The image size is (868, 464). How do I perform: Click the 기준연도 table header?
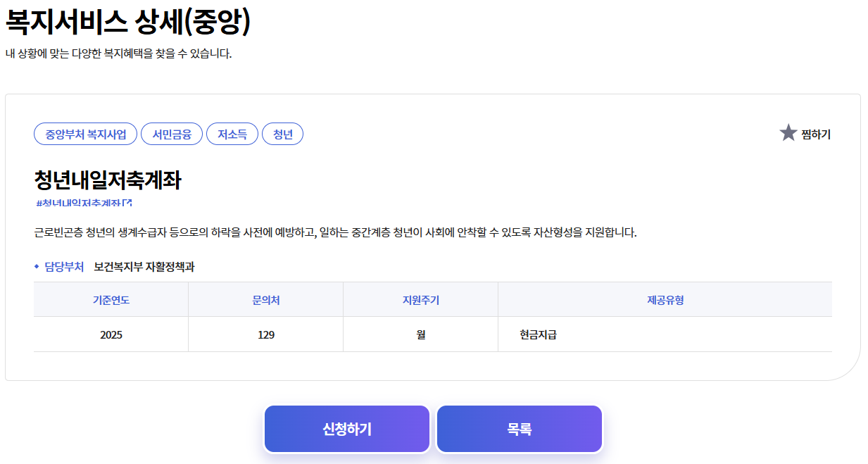(x=110, y=299)
